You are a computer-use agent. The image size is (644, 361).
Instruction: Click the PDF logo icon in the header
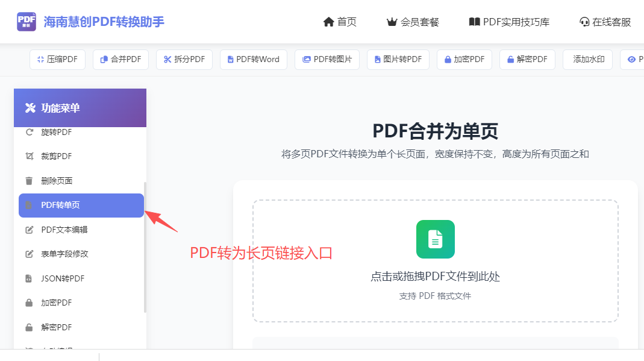point(27,21)
